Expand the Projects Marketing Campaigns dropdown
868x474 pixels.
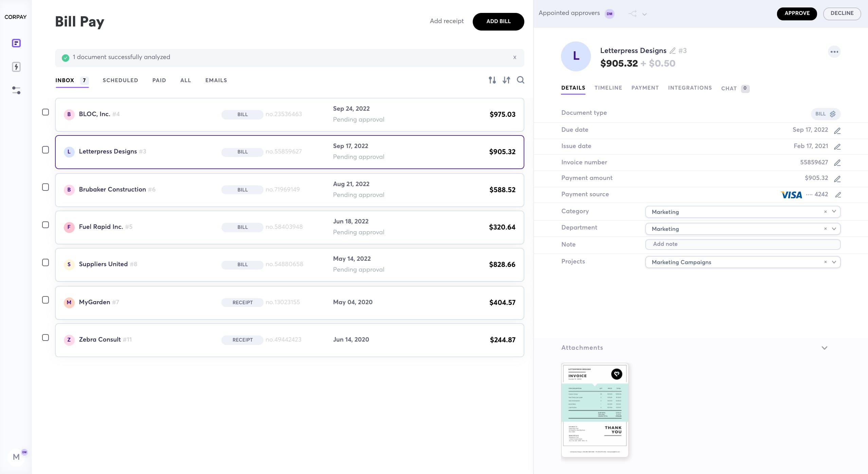834,262
